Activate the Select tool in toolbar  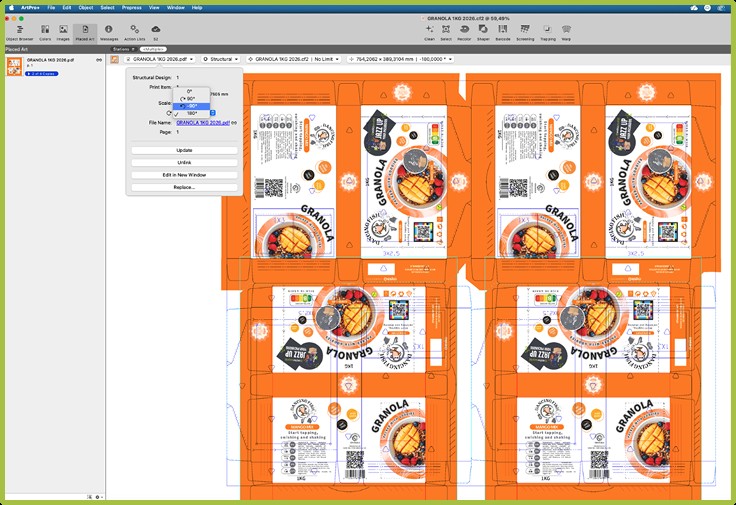tap(446, 33)
